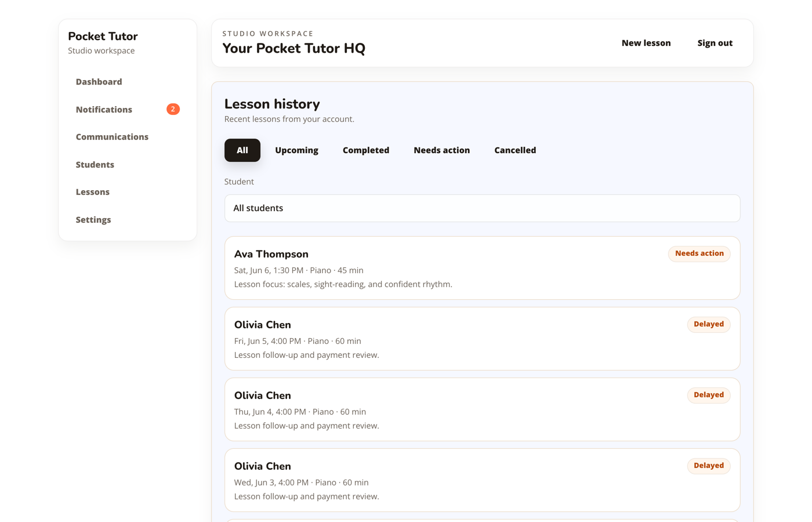This screenshot has height=522, width=812.
Task: Click the Pocket Tutor sidebar title
Action: tap(103, 36)
